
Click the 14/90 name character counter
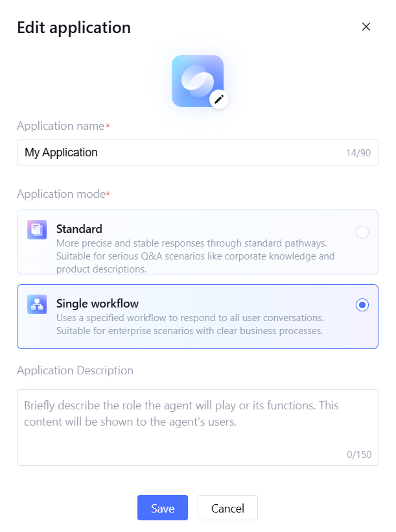click(x=358, y=154)
